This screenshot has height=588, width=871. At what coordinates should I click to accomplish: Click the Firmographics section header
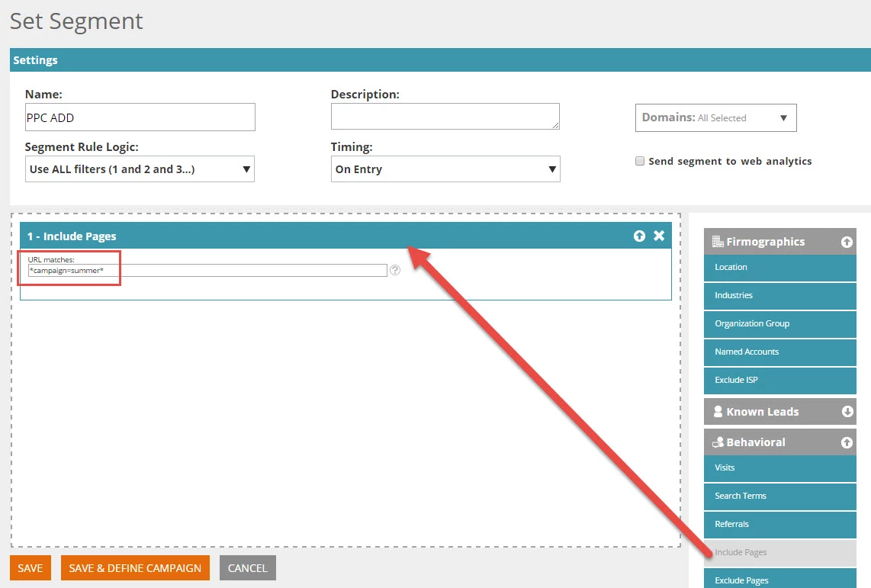click(x=780, y=242)
